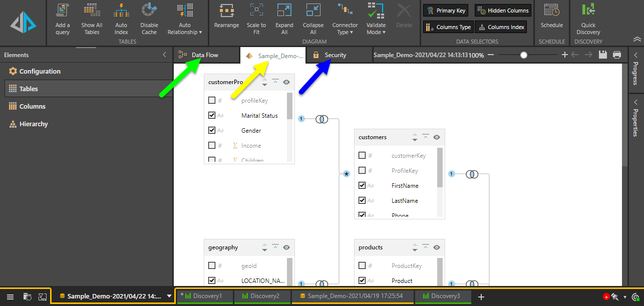The image size is (644, 306).
Task: Click Disable Cache
Action: coord(149,19)
